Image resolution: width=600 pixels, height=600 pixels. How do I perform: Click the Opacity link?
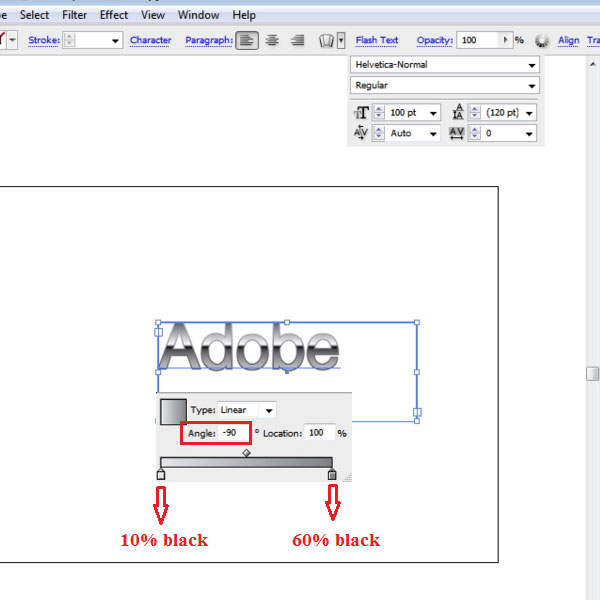[x=435, y=40]
